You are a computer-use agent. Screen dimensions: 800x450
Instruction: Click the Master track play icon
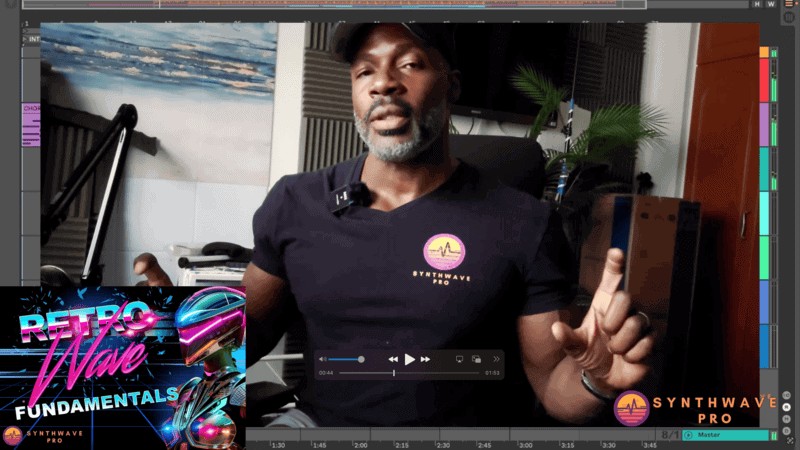pyautogui.click(x=689, y=435)
